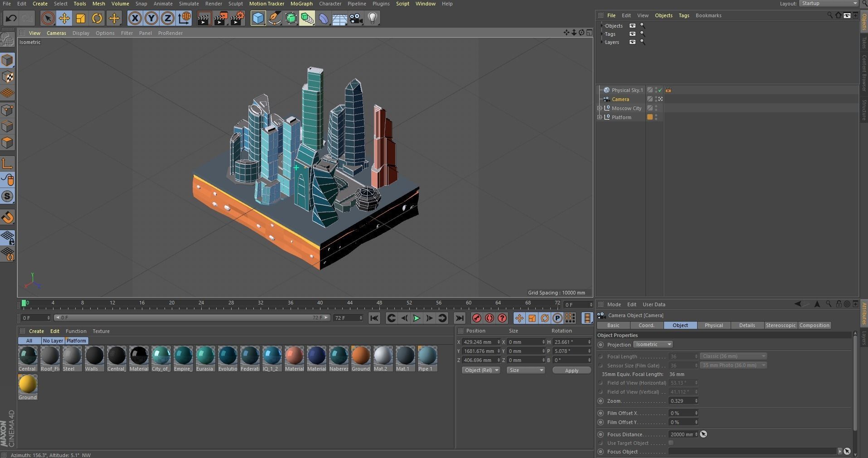This screenshot has height=458, width=868.
Task: Expand the Moscow City object
Action: 600,108
